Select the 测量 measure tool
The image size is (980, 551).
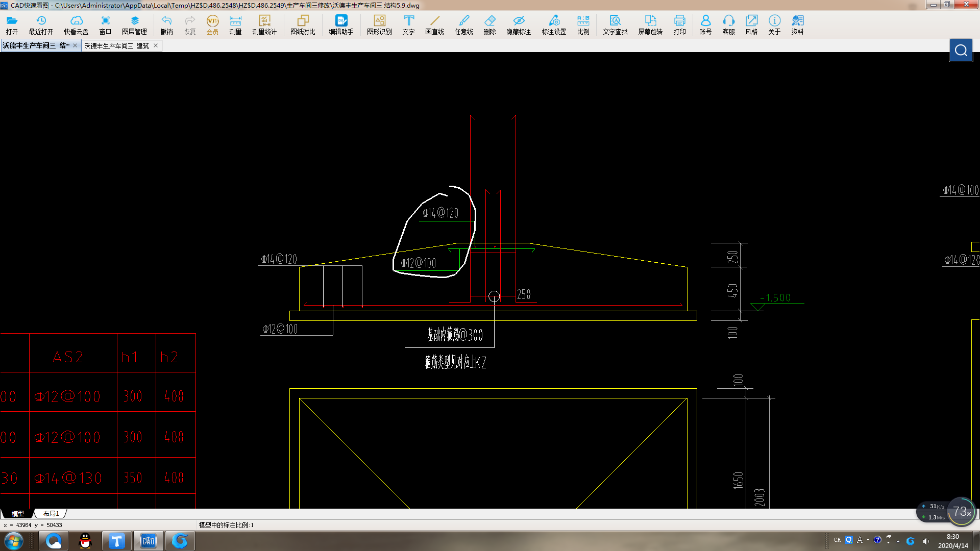(x=235, y=24)
